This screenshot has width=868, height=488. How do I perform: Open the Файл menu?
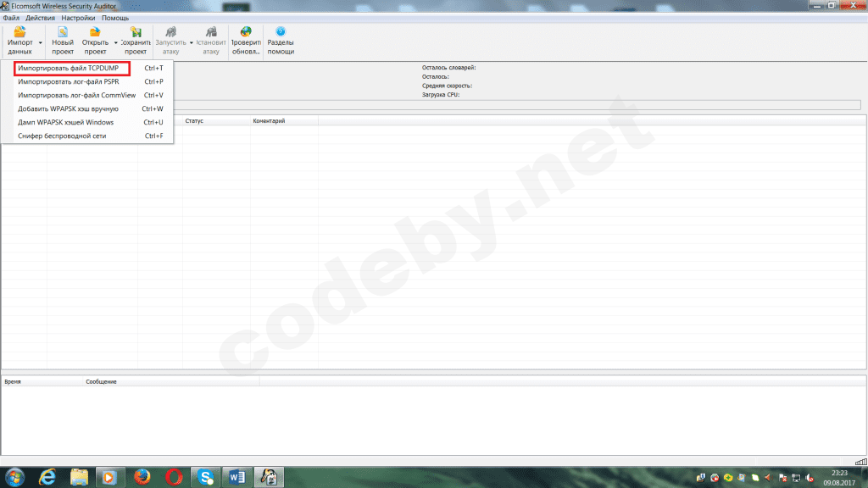click(11, 18)
